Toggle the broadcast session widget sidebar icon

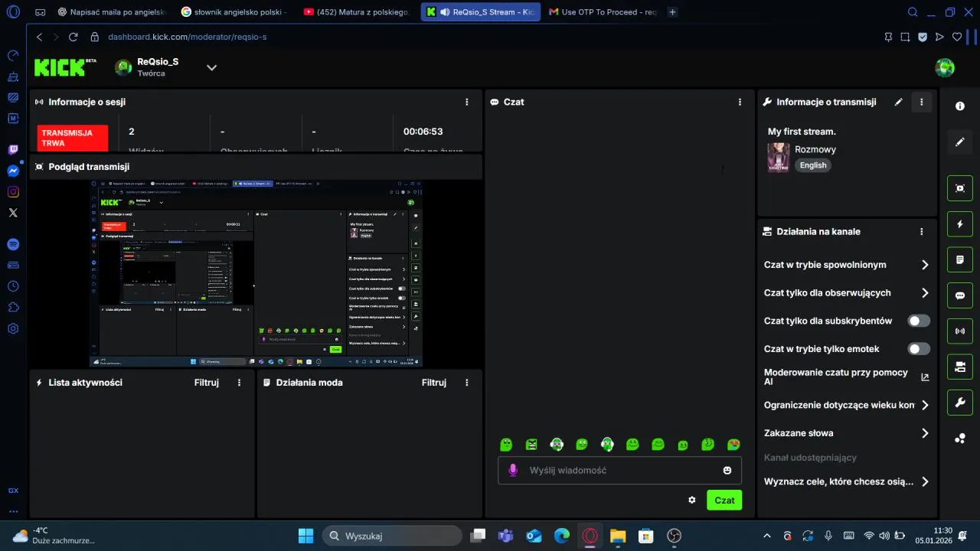pos(960,331)
